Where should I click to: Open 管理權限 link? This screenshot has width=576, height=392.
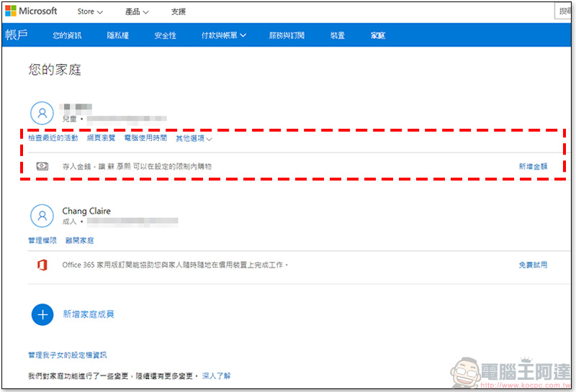point(42,240)
